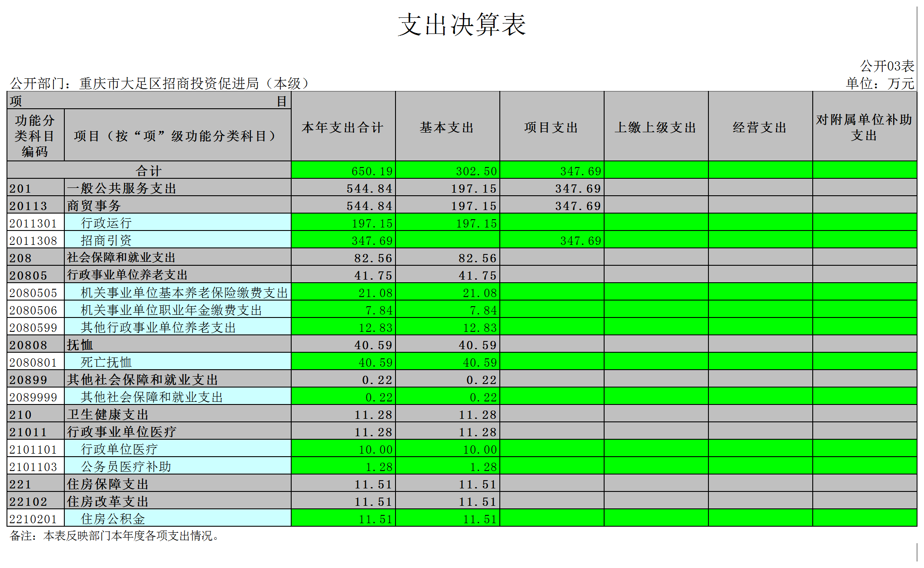
Task: Click code cell 20808
Action: [x=36, y=344]
